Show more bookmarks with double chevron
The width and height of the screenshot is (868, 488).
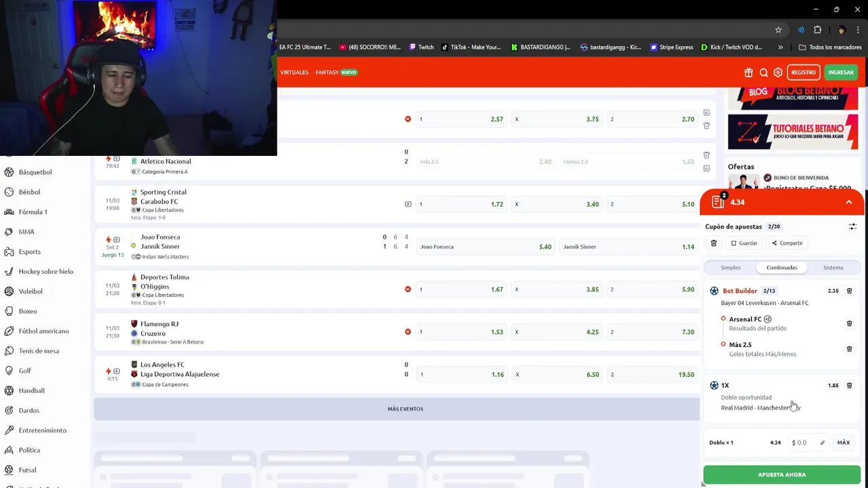pos(781,47)
